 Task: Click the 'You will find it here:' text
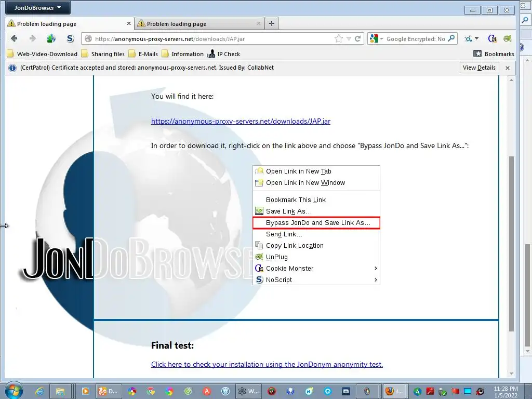coord(182,96)
